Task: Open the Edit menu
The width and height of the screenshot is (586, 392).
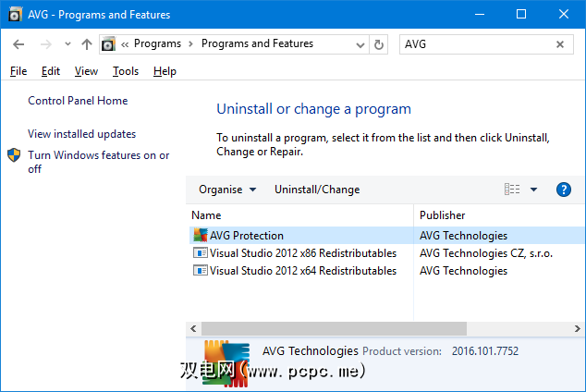Action: click(51, 71)
